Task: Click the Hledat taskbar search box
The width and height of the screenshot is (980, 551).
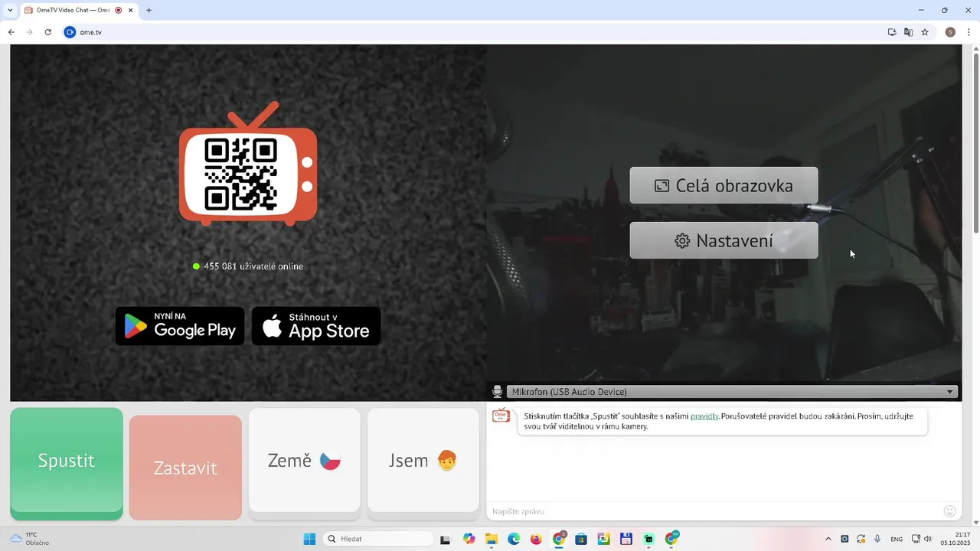Action: pos(378,539)
